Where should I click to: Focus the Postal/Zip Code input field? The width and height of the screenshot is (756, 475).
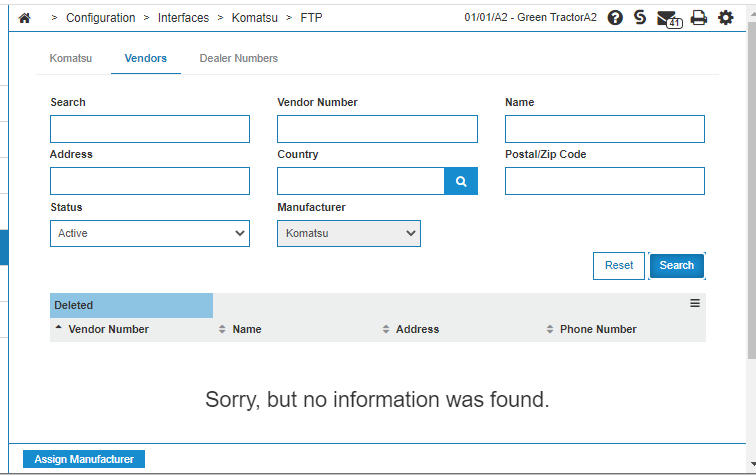point(605,181)
